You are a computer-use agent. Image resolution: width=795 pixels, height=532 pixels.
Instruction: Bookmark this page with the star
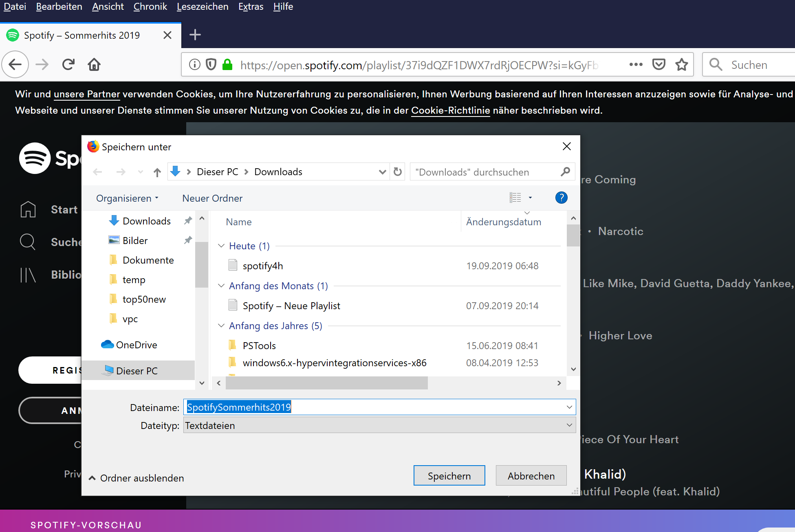(x=682, y=64)
